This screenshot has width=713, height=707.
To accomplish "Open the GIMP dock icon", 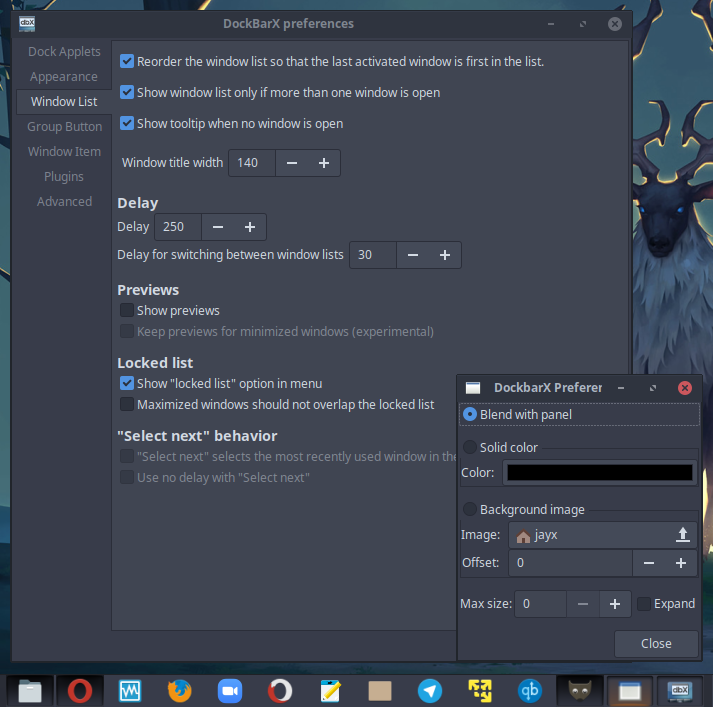I will pos(580,691).
